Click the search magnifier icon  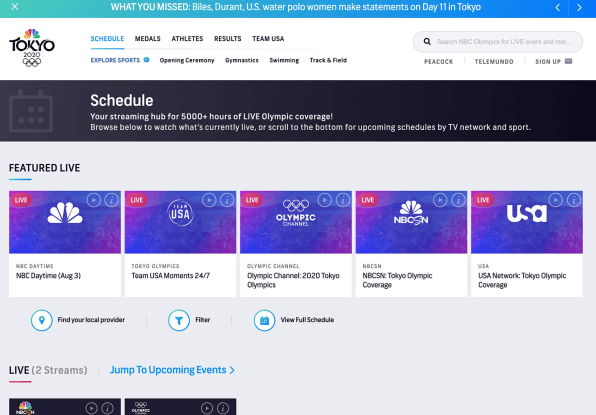click(427, 41)
